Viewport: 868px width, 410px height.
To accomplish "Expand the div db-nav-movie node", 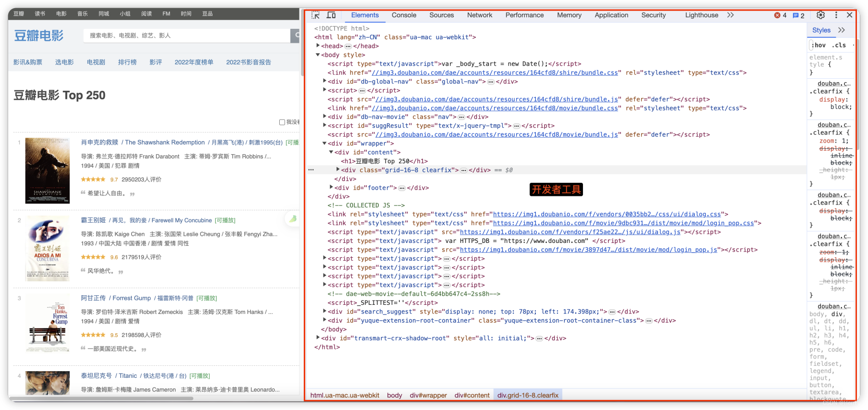I will (324, 117).
